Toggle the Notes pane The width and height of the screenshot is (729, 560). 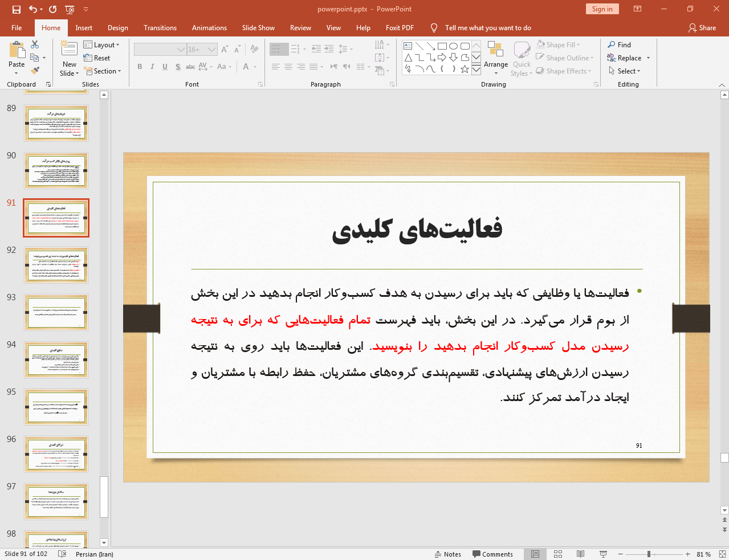(x=448, y=554)
